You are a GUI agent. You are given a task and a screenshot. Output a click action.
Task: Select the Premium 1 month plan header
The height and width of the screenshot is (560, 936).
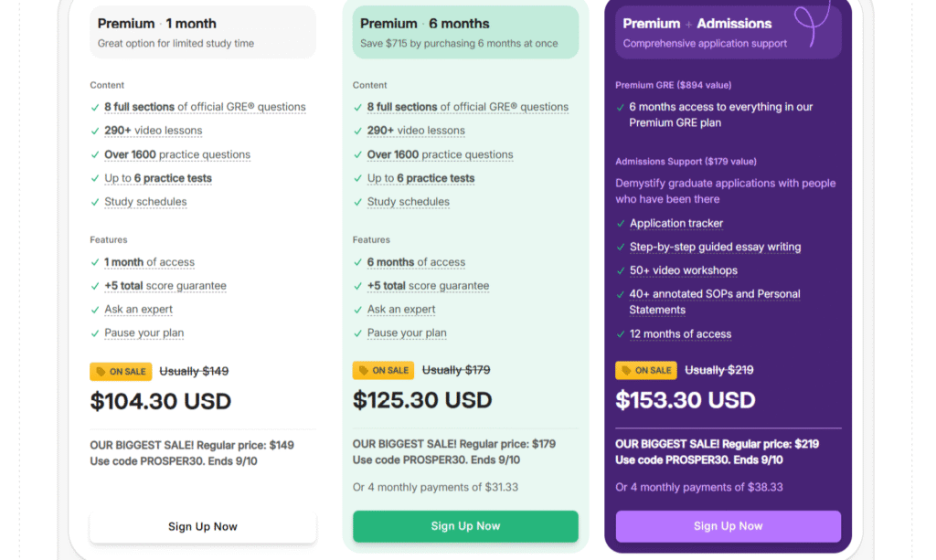coord(203,32)
